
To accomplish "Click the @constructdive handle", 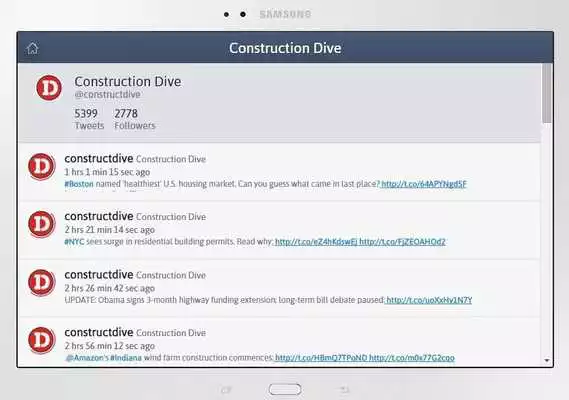I will pos(107,94).
